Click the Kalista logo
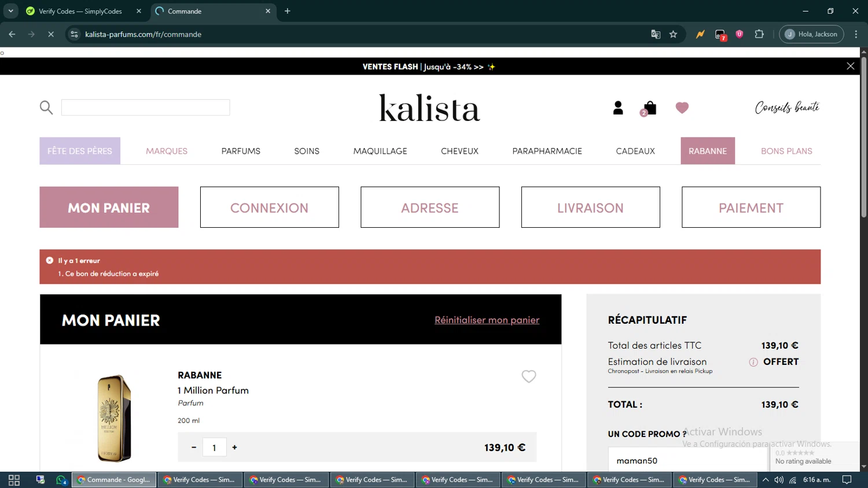The image size is (868, 488). click(429, 108)
